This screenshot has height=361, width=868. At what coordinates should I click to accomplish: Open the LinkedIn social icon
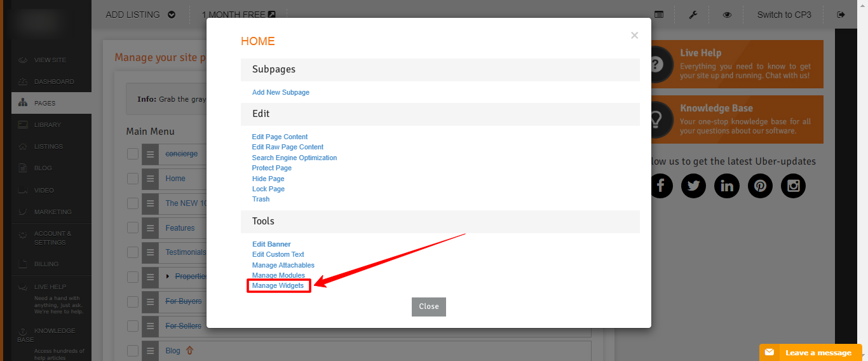point(726,186)
